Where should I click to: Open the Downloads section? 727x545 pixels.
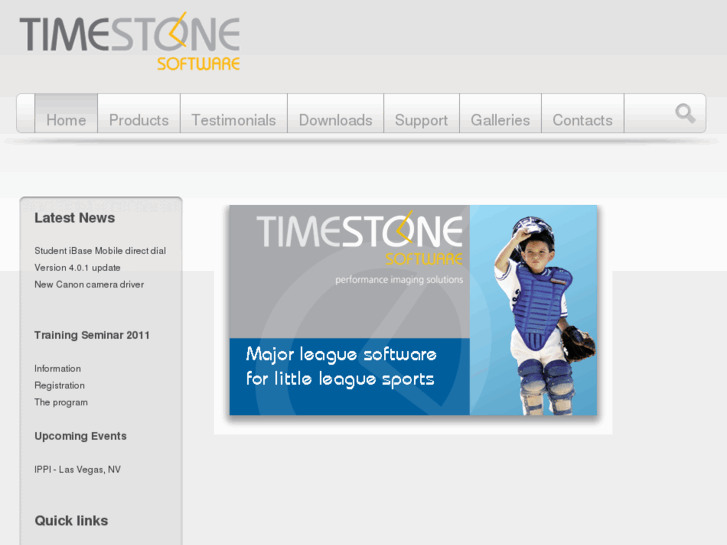tap(336, 114)
